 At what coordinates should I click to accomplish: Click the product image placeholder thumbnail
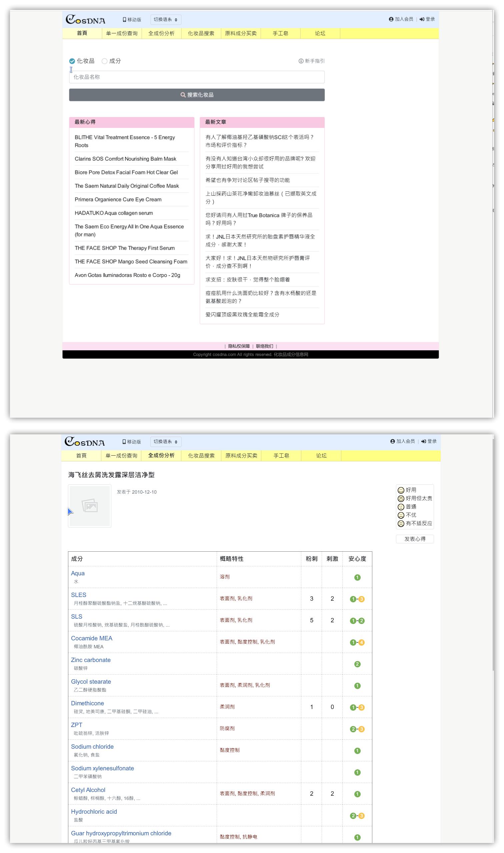90,506
